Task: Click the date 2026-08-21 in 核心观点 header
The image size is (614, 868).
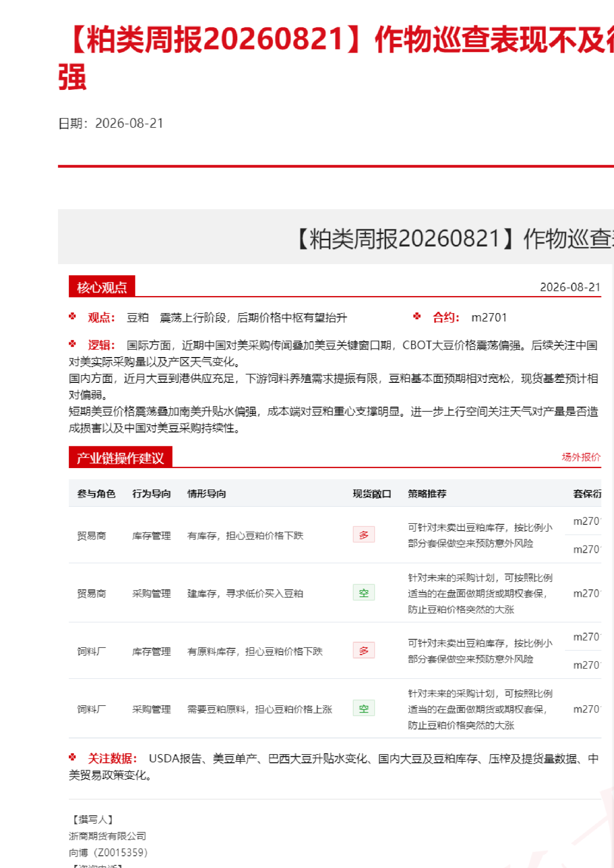Action: tap(571, 287)
